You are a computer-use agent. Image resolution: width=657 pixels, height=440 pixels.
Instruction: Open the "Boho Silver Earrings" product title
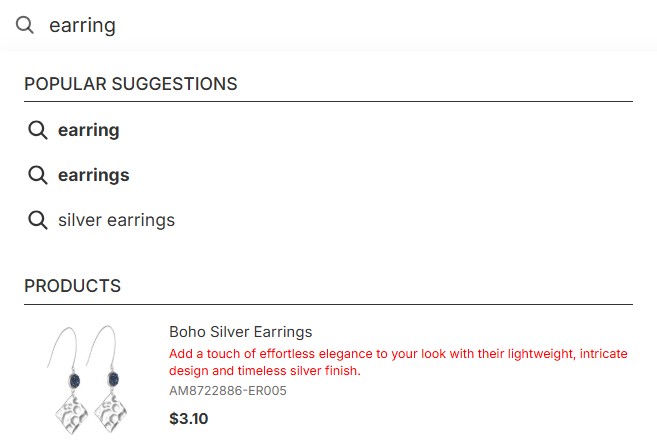point(240,332)
